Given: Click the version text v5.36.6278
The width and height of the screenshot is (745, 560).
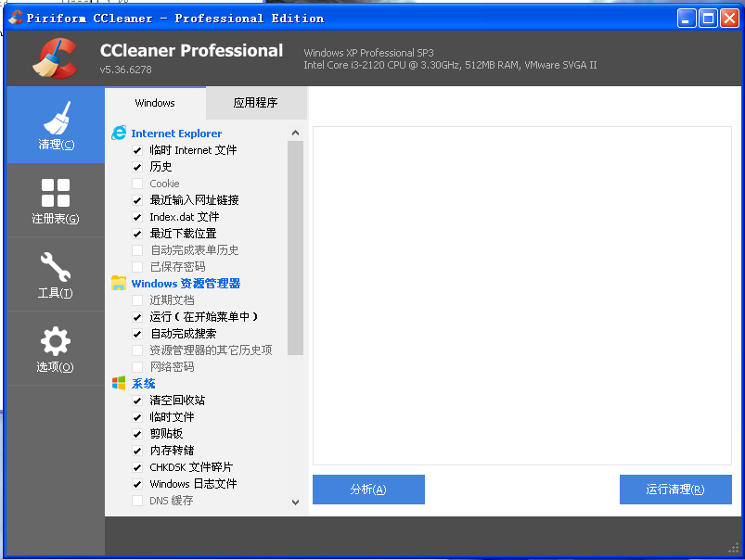Looking at the screenshot, I should coord(126,70).
